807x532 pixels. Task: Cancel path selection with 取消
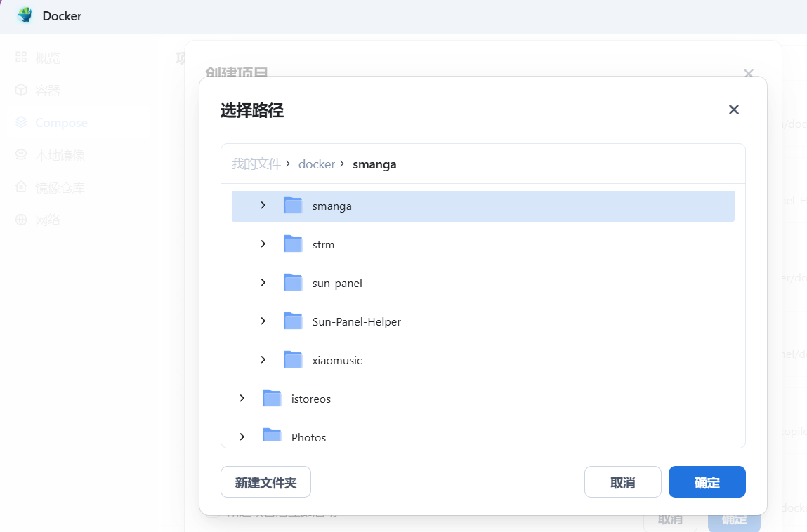pyautogui.click(x=622, y=482)
